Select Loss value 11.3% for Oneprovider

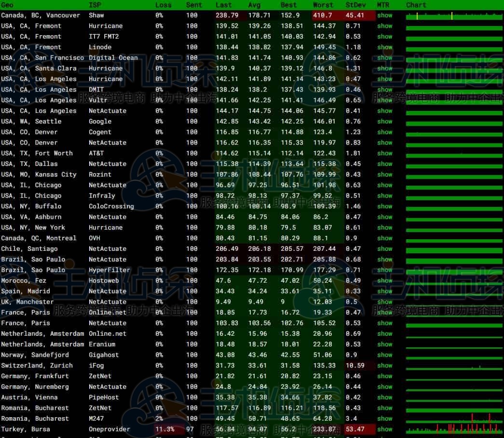(x=165, y=429)
